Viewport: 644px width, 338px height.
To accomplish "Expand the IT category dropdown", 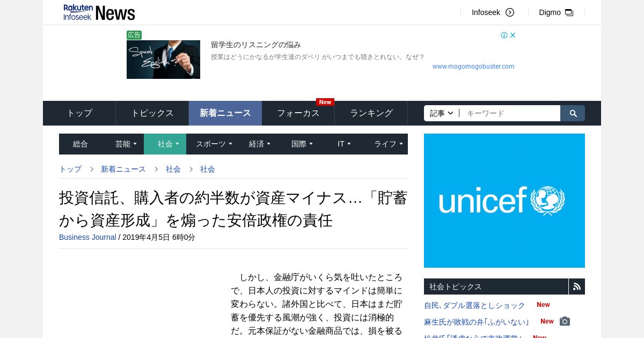I will (344, 144).
